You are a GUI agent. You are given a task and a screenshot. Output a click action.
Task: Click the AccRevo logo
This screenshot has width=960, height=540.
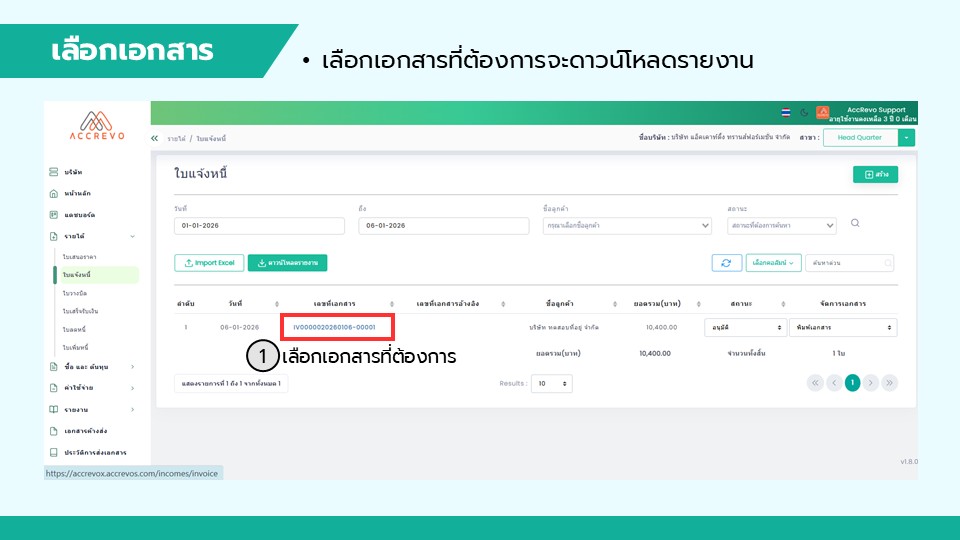(x=97, y=125)
